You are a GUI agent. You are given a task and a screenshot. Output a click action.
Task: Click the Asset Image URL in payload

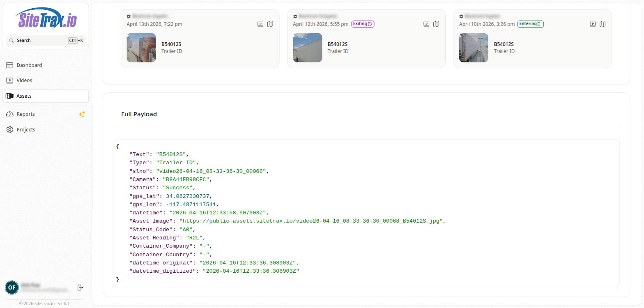(311, 221)
